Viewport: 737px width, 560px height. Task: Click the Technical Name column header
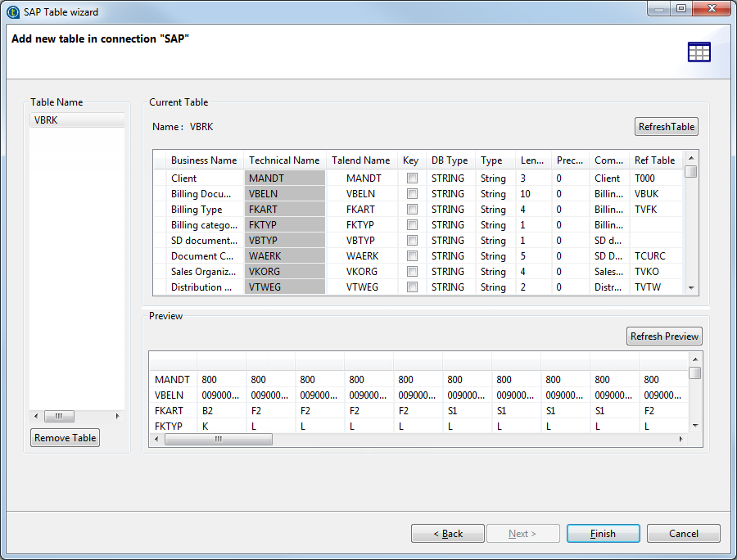[x=284, y=160]
